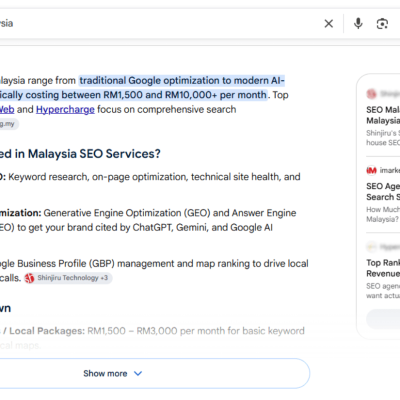Click text 'Business Profile (GBP) management'

point(96,264)
